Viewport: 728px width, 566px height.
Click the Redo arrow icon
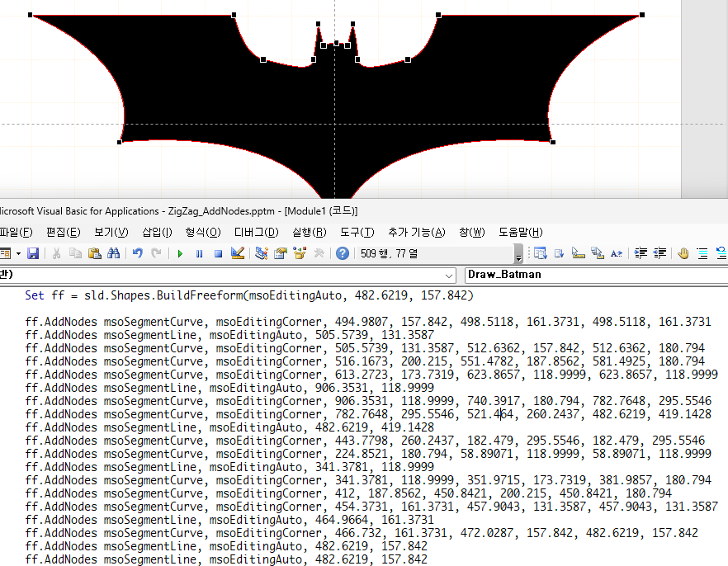click(x=157, y=253)
